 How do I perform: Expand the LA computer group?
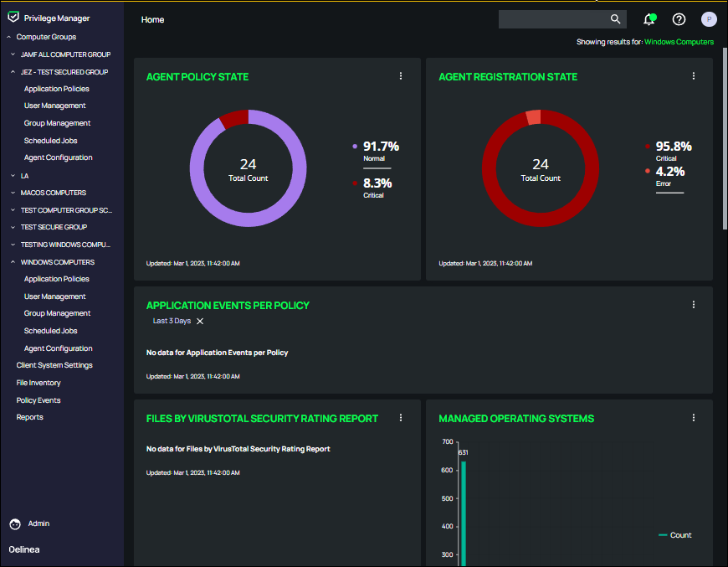(13, 176)
